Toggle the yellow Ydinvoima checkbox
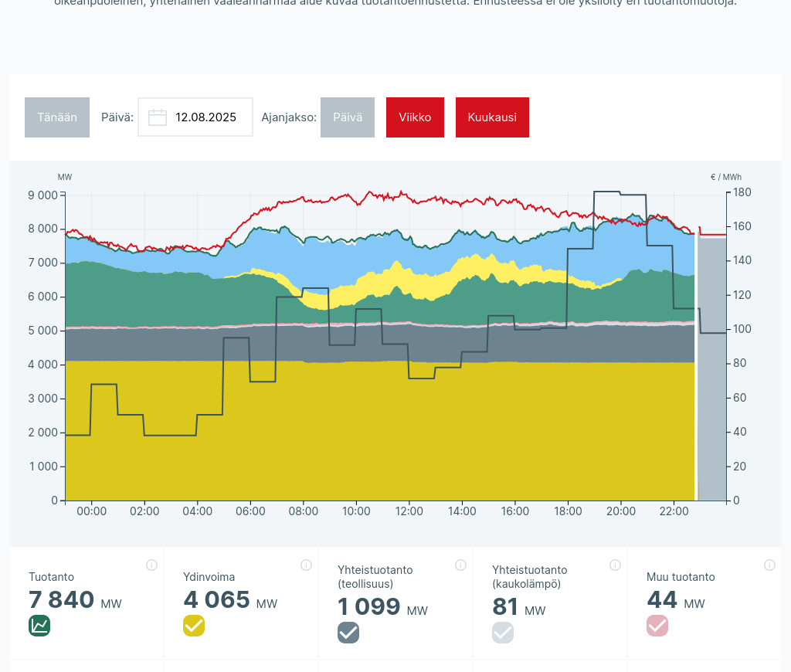 (x=194, y=626)
